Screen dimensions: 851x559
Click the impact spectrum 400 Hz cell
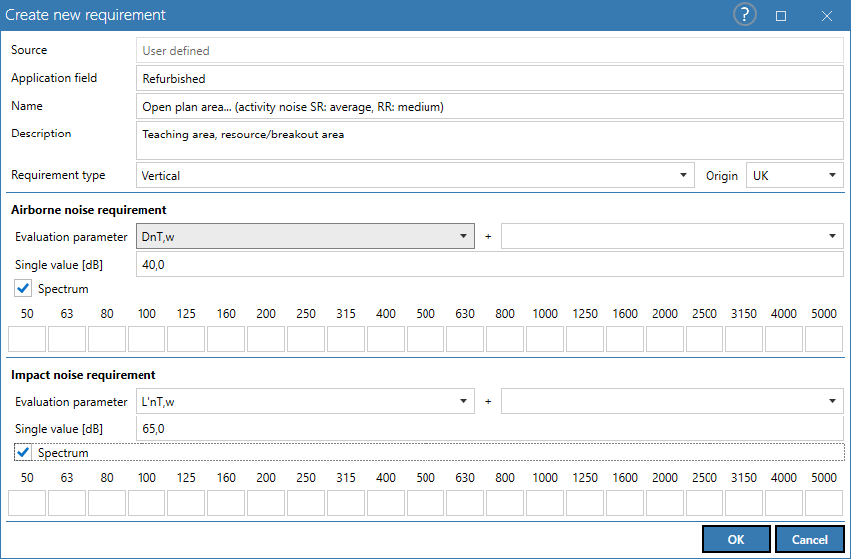(x=386, y=503)
